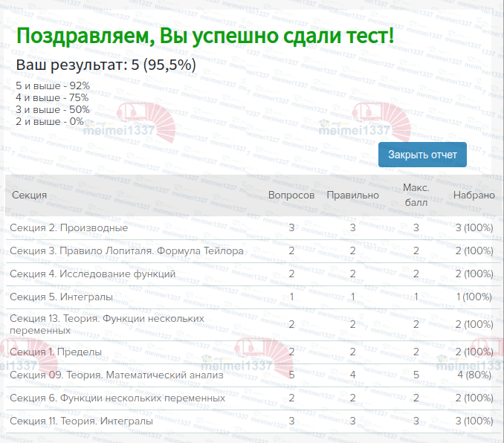Click the 'Макс. балл' column header
This screenshot has height=443, width=504.
(x=416, y=195)
